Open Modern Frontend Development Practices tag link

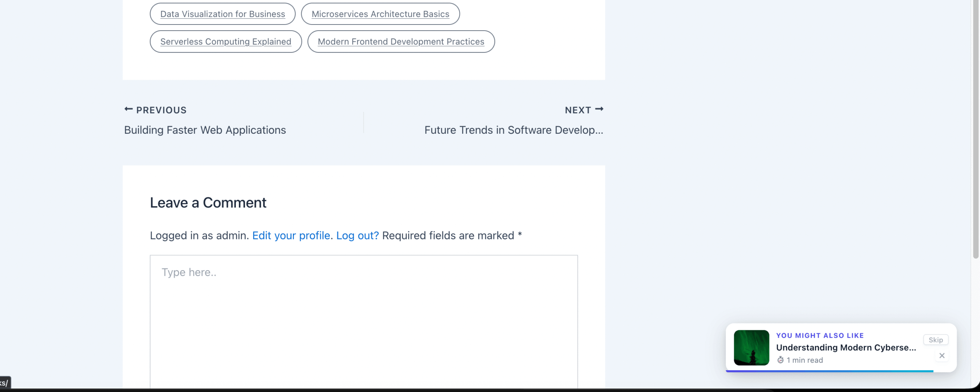click(401, 41)
